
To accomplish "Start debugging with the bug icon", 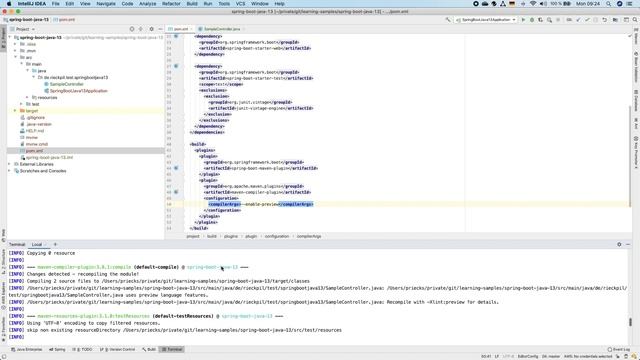I will coord(532,20).
